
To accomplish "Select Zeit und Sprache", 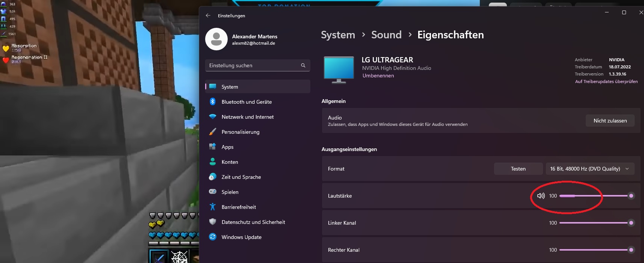I will click(258, 177).
